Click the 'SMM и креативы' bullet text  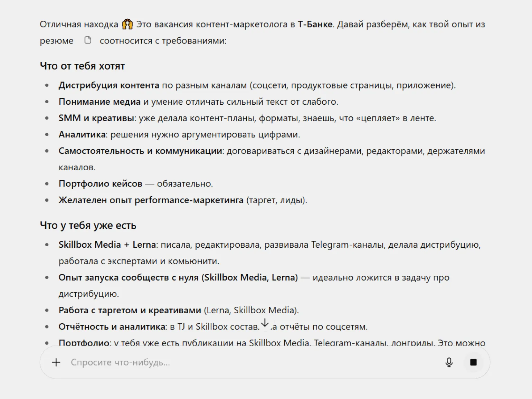point(96,118)
